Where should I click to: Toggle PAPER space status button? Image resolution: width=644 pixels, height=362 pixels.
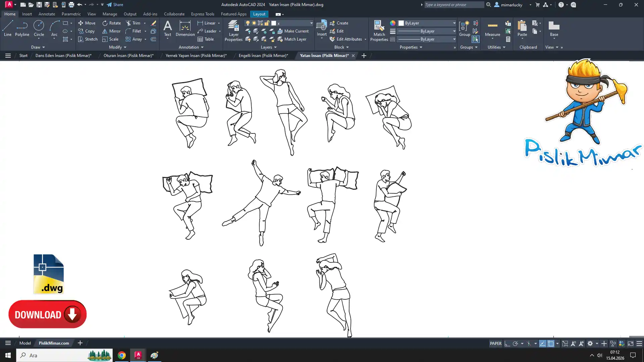point(495,344)
